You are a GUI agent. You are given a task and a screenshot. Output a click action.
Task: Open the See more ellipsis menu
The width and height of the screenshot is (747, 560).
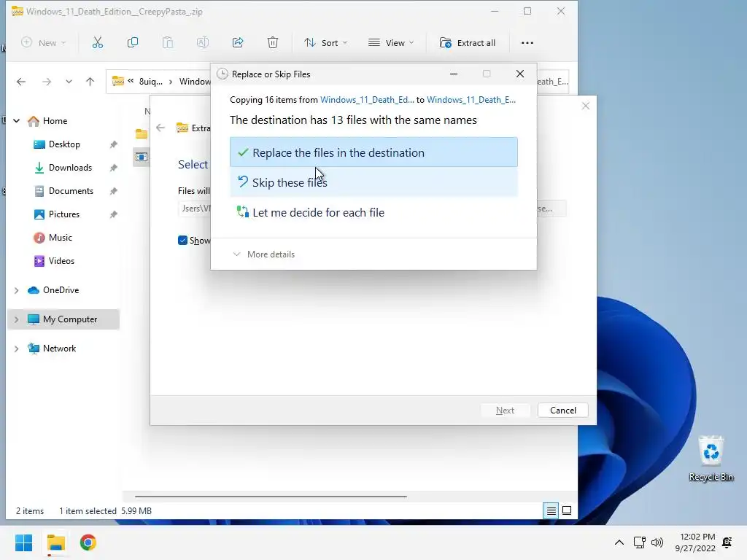click(527, 43)
